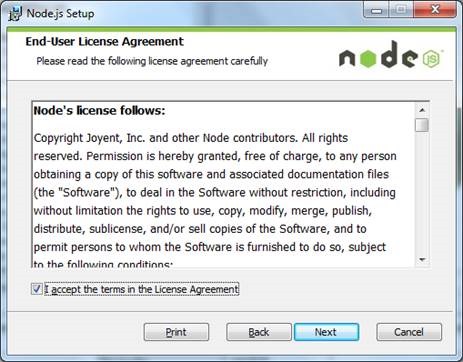Click the 'End-User License Agreement' heading
463x362 pixels.
(x=104, y=41)
